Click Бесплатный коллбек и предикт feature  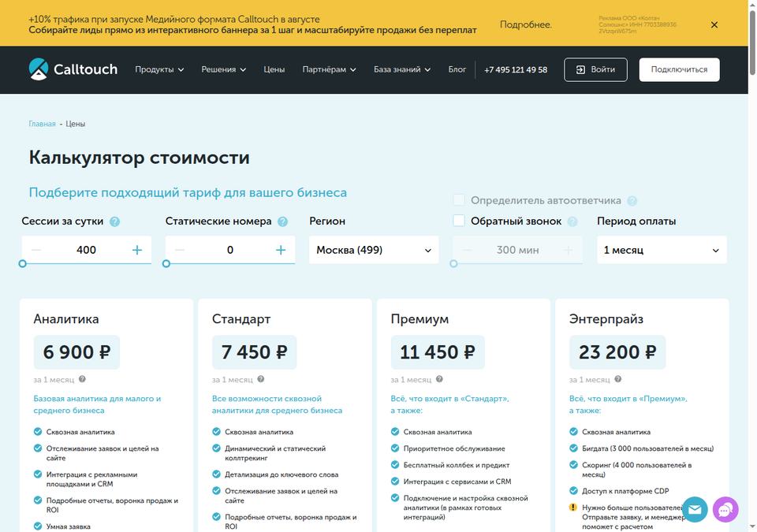pyautogui.click(x=457, y=465)
